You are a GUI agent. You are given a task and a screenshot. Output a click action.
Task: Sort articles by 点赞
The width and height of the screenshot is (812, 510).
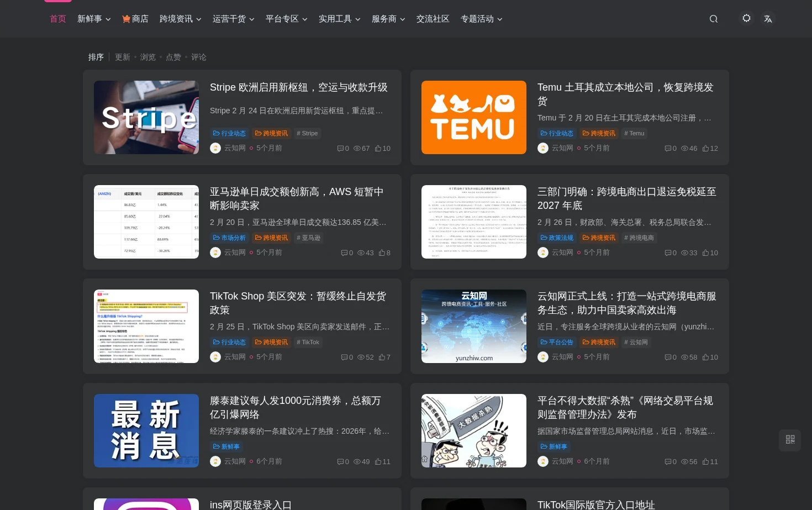pos(173,57)
